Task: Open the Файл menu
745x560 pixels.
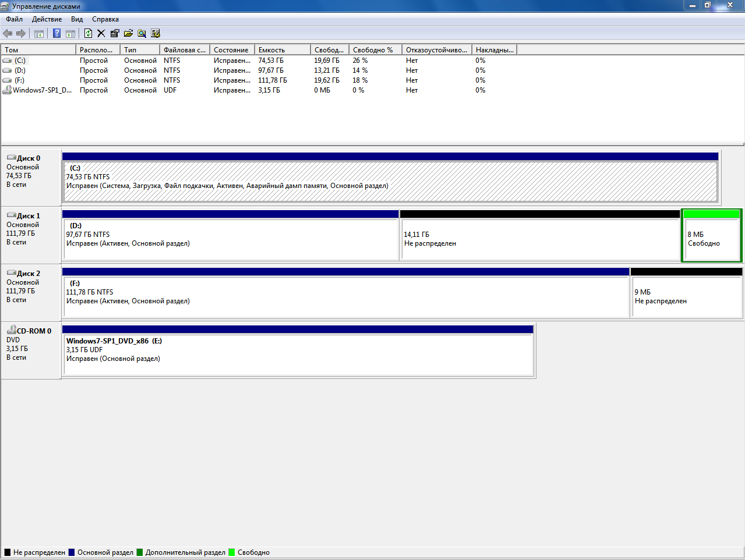Action: pyautogui.click(x=15, y=19)
